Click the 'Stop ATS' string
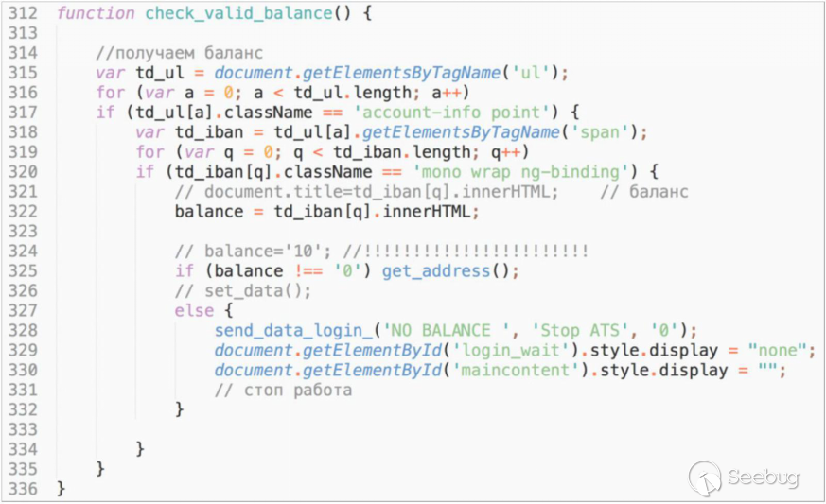 580,330
